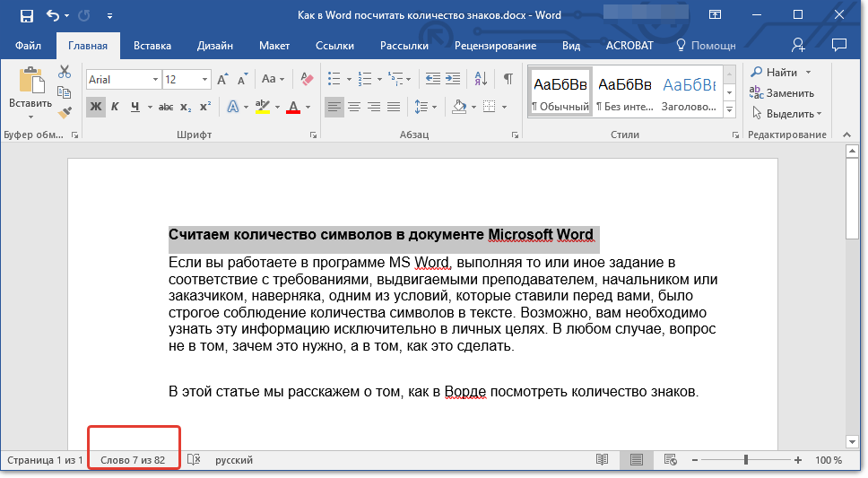Switch to the Рецензирование tab
868x478 pixels.
[x=495, y=45]
